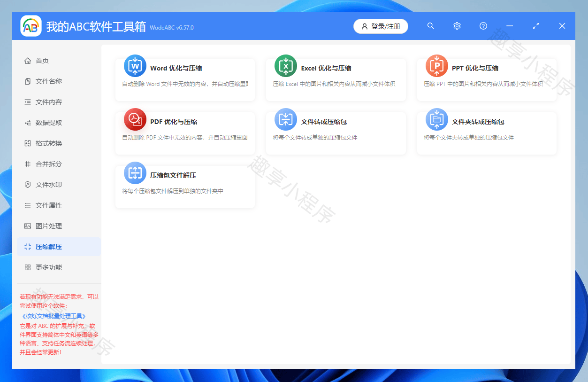Image resolution: width=588 pixels, height=382 pixels.
Task: Open the Excel 优化与压缩 title
Action: 326,68
